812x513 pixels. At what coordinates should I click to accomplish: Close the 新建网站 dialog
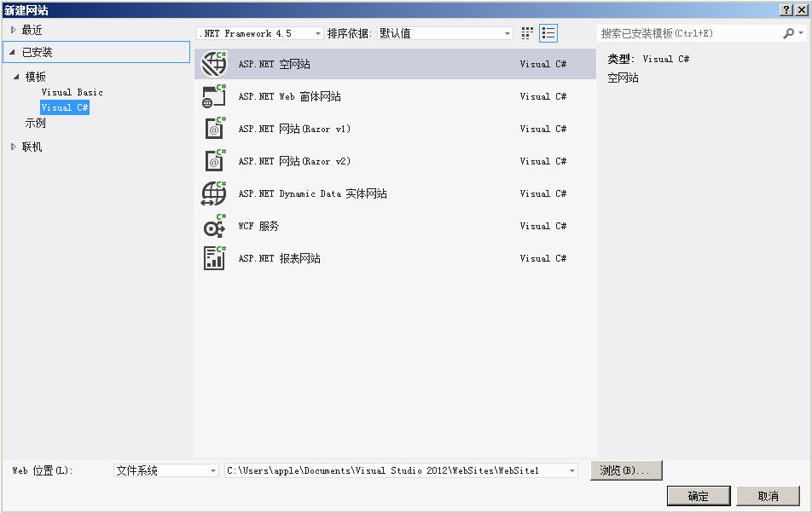coord(801,10)
